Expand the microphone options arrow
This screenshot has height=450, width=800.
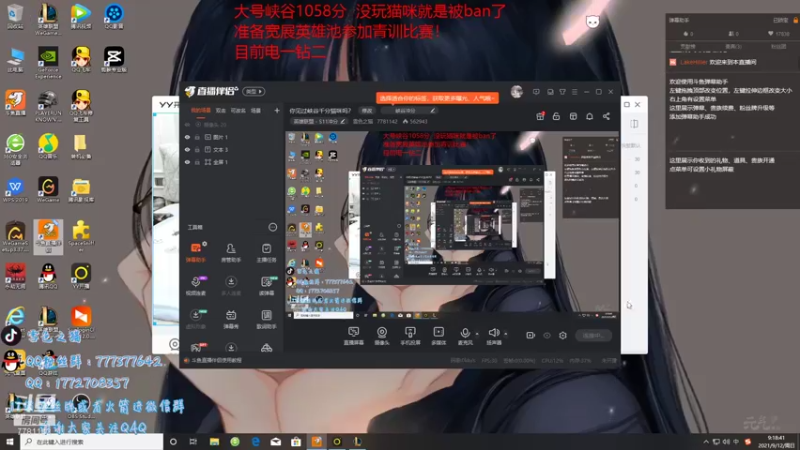pyautogui.click(x=477, y=334)
